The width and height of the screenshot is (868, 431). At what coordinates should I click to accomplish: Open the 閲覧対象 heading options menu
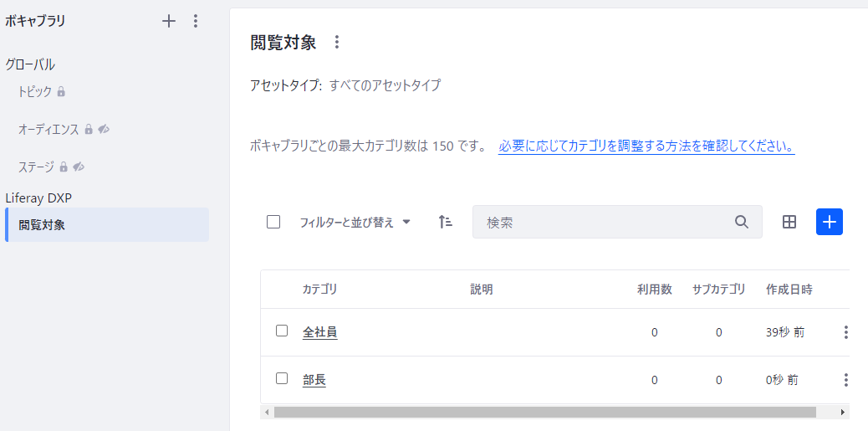click(x=337, y=42)
